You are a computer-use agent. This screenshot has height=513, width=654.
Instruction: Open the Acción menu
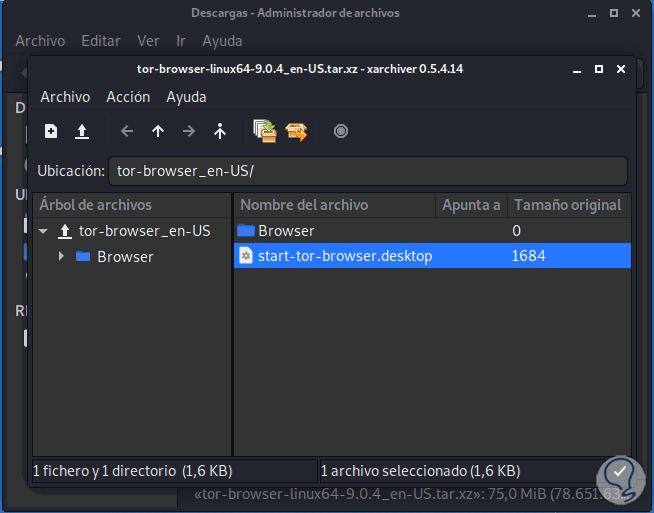(128, 97)
